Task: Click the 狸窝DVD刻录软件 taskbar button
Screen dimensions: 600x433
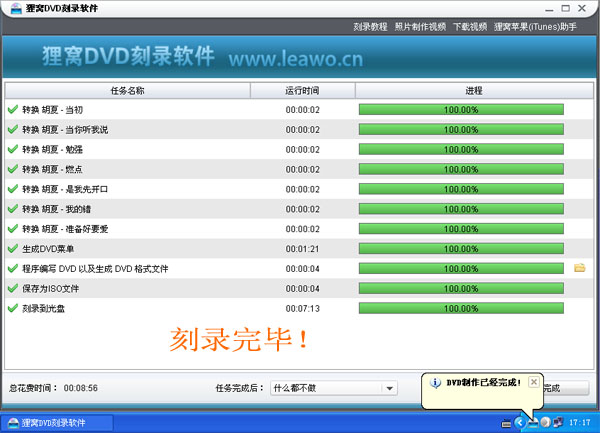Action: pos(57,423)
